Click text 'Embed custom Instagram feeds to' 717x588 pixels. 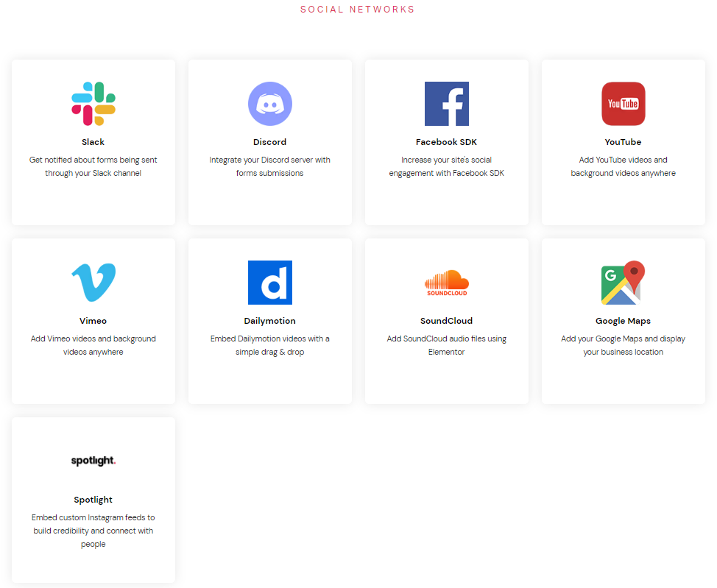(x=93, y=517)
